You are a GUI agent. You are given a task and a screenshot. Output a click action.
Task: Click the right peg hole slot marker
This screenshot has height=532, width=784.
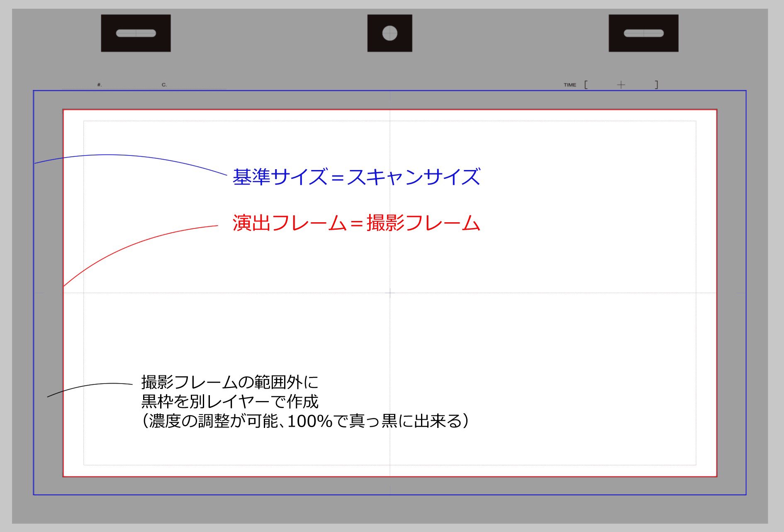643,33
